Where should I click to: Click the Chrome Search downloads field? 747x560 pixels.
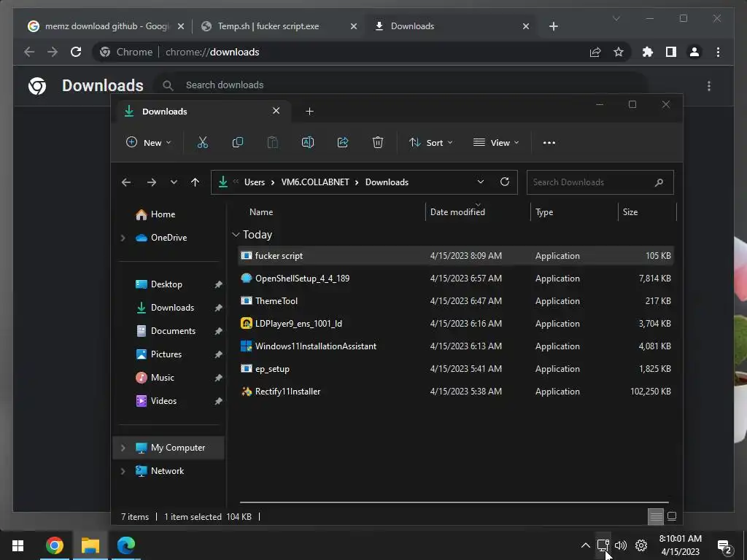pos(400,85)
